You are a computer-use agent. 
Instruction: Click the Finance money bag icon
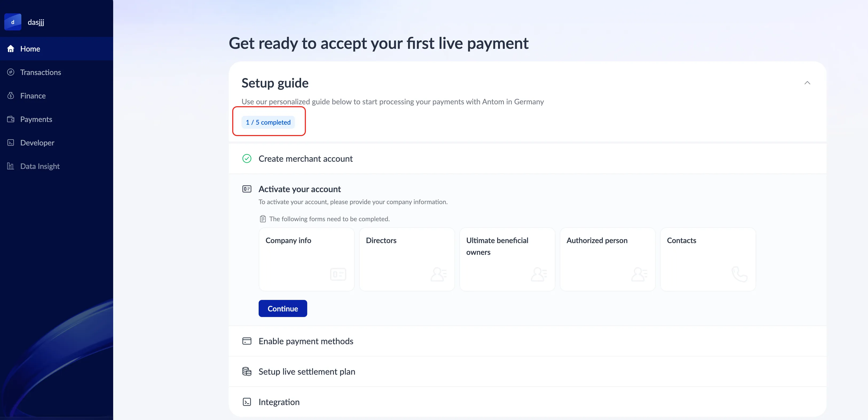click(x=11, y=96)
